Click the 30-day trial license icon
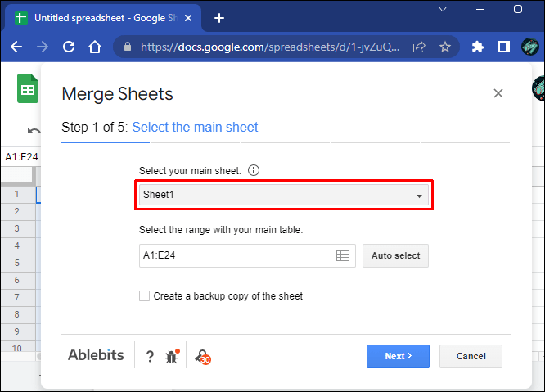The image size is (545, 392). tap(202, 356)
